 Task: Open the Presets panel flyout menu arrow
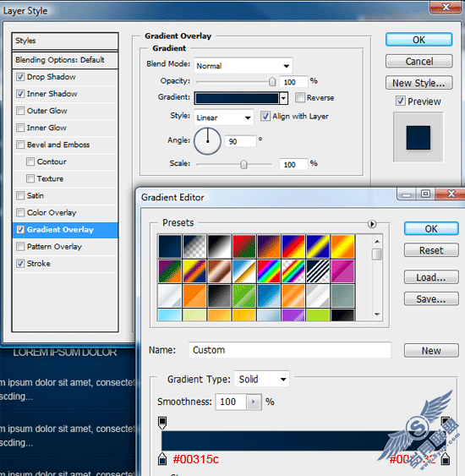(372, 224)
